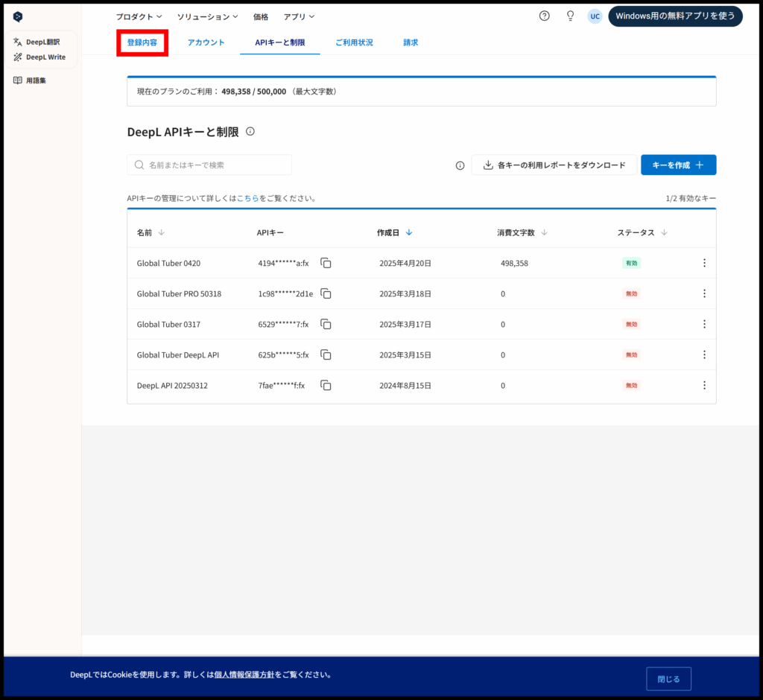Screen dimensions: 763x700
Task: Sort the table by 名前 column arrow
Action: [x=162, y=232]
